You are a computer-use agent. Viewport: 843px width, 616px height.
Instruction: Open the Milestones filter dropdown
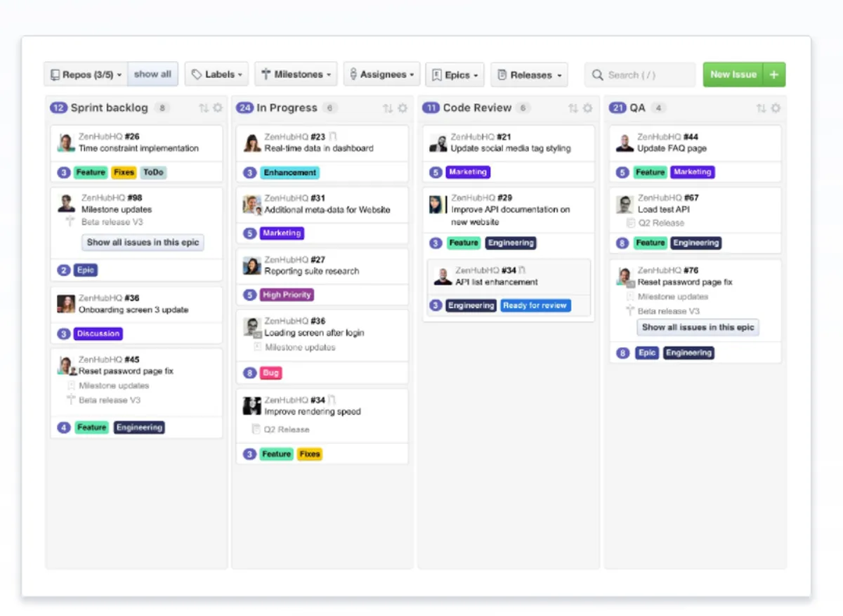[x=296, y=74]
